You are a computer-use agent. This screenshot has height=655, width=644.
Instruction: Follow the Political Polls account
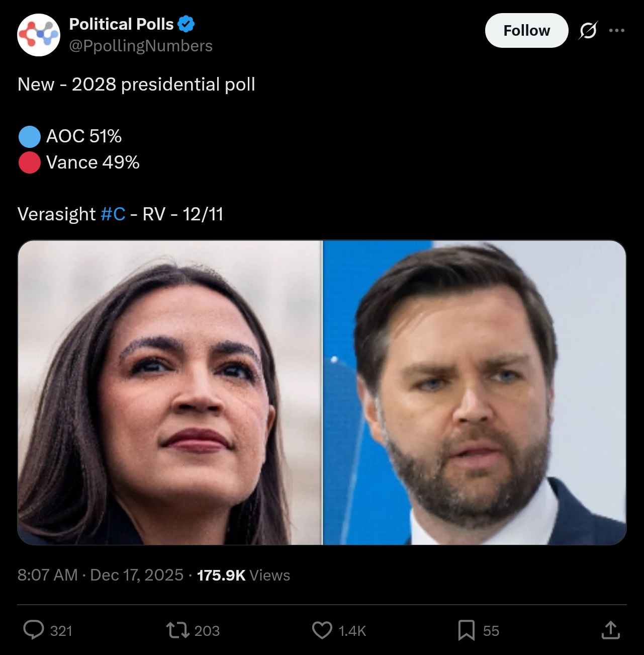point(526,31)
